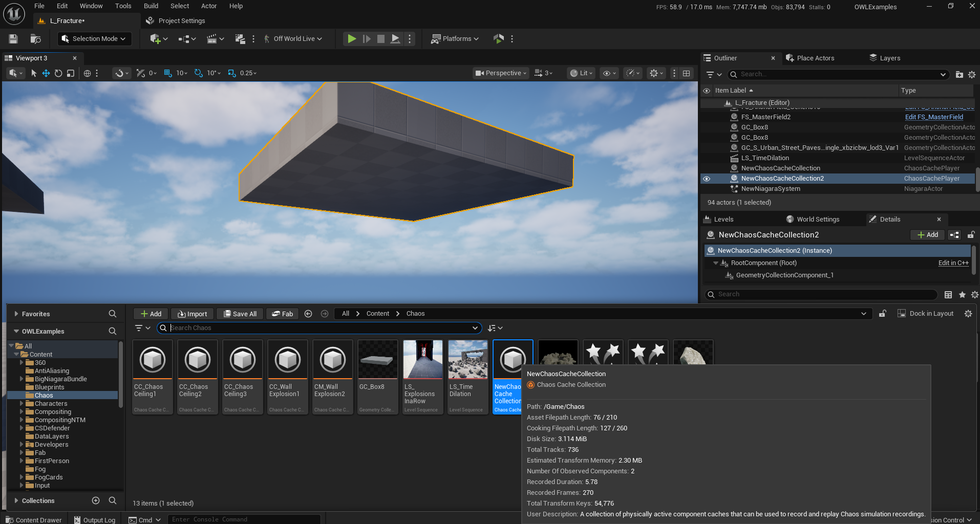The width and height of the screenshot is (980, 524).
Task: Click the add collection plus icon
Action: point(96,500)
